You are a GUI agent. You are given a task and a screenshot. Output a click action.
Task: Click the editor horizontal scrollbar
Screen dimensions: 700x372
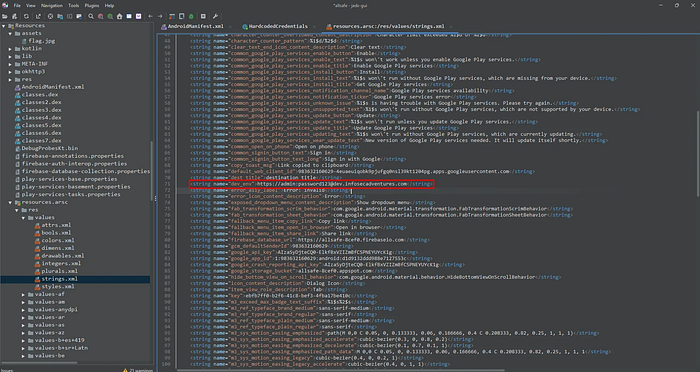340,370
